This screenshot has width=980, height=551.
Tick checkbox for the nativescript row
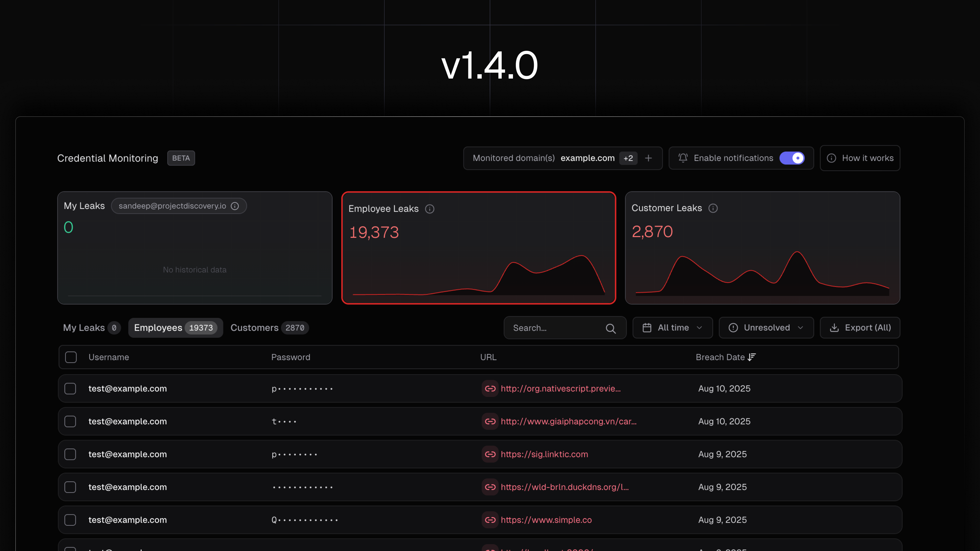(x=70, y=389)
